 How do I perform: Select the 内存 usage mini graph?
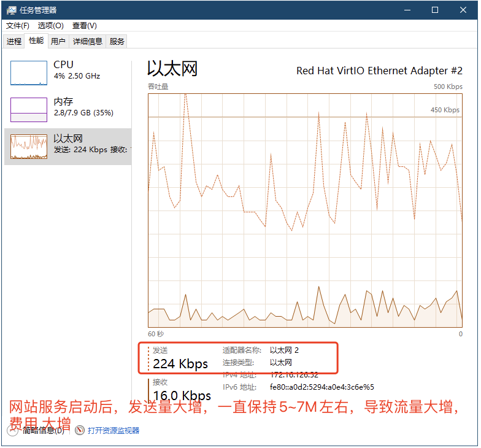29,110
